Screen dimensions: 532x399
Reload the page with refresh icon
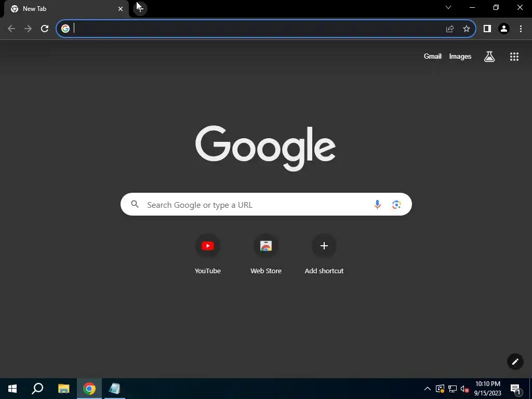[x=45, y=29]
